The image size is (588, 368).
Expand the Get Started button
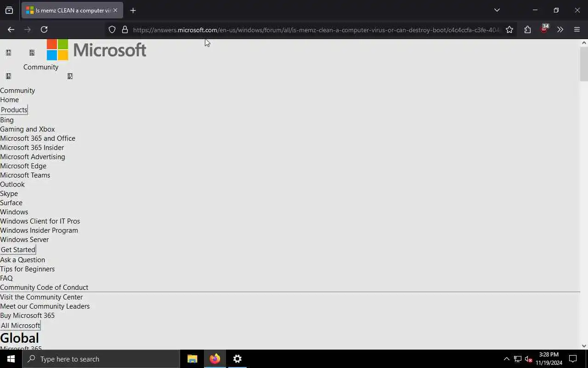point(18,250)
